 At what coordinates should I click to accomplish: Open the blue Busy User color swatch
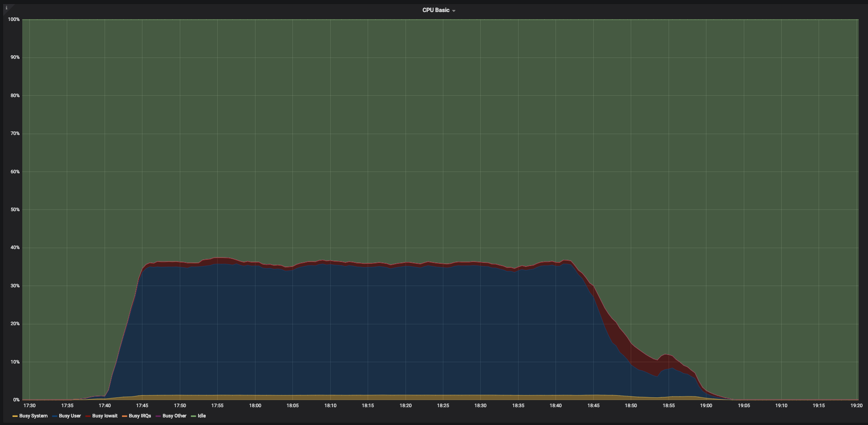[x=55, y=417]
